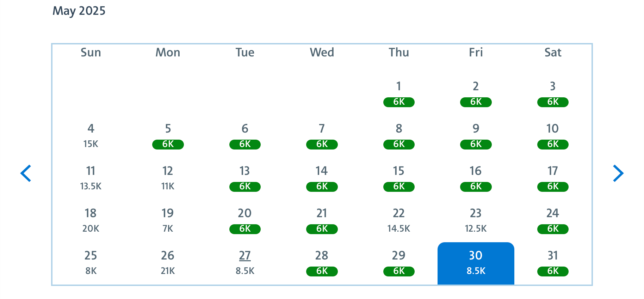
Task: Click the 6K pill under May 20
Action: (x=244, y=229)
